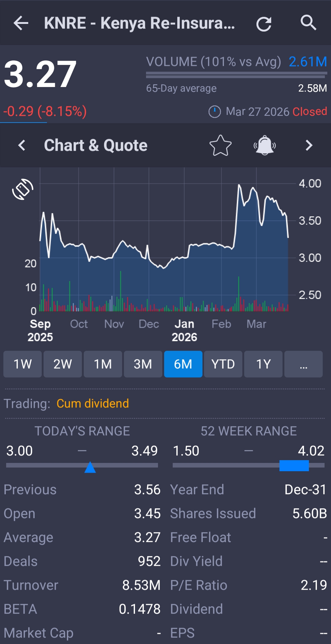This screenshot has height=644, width=331.
Task: Select the 1Y chart range
Action: tap(263, 364)
